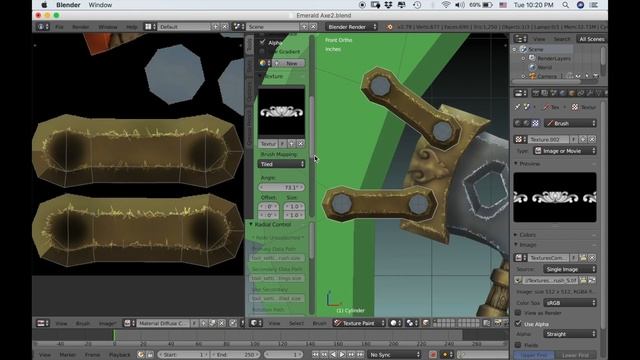
Task: Expand the Scene tree item in outliner
Action: (x=514, y=49)
